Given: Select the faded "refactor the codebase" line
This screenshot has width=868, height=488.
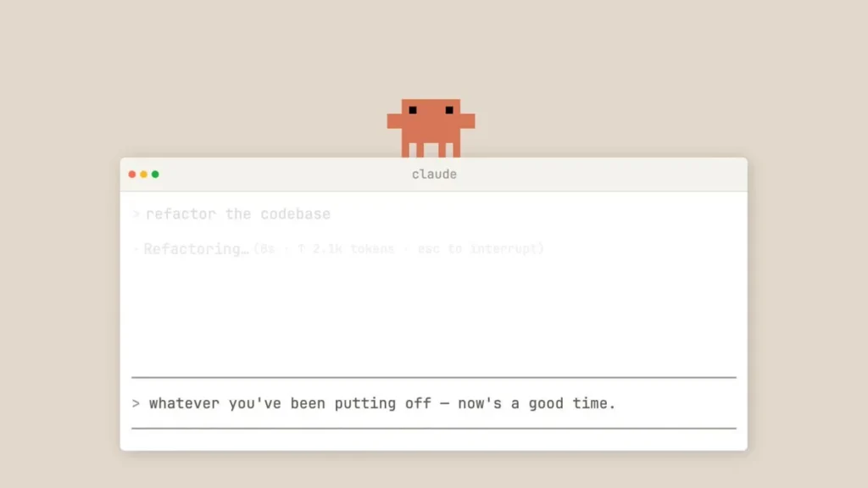Looking at the screenshot, I should click(x=238, y=214).
